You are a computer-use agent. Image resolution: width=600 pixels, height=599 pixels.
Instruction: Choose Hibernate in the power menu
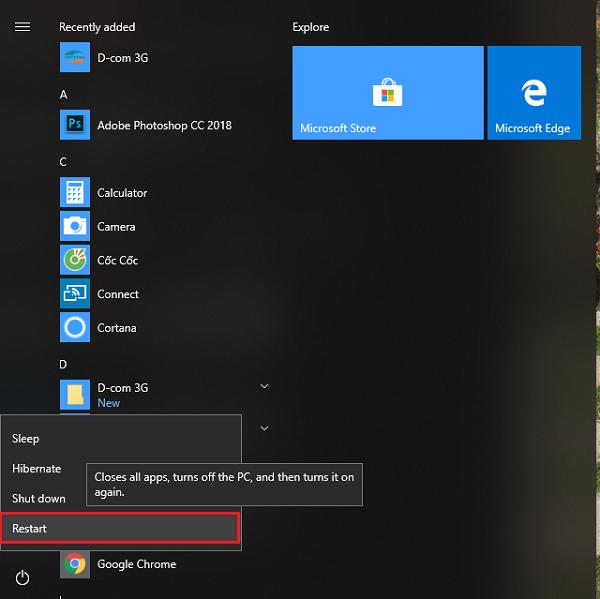click(37, 468)
